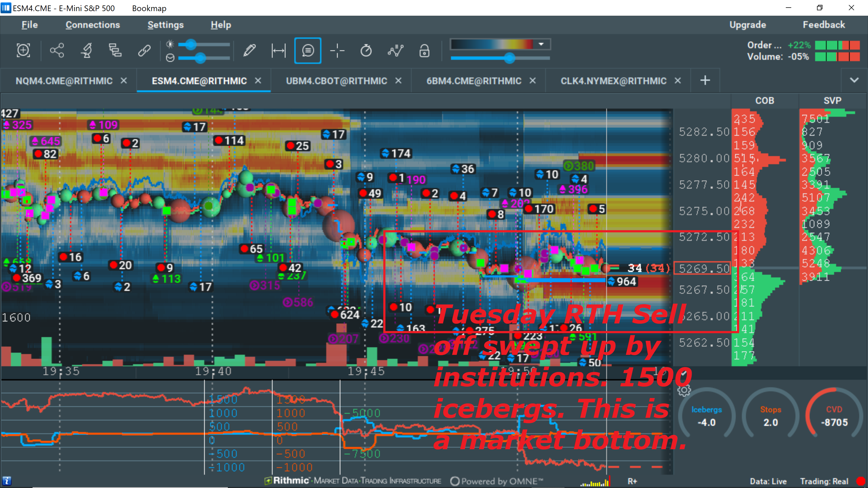
Task: Click the Trading: Real status label
Action: (x=824, y=481)
